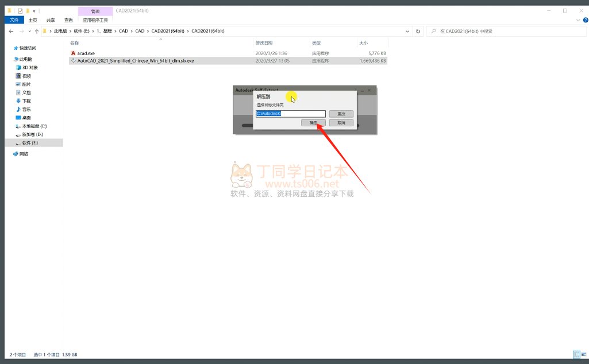Switch to the 主页 ribbon tab
Viewport: 589px width, 364px height.
[x=33, y=20]
